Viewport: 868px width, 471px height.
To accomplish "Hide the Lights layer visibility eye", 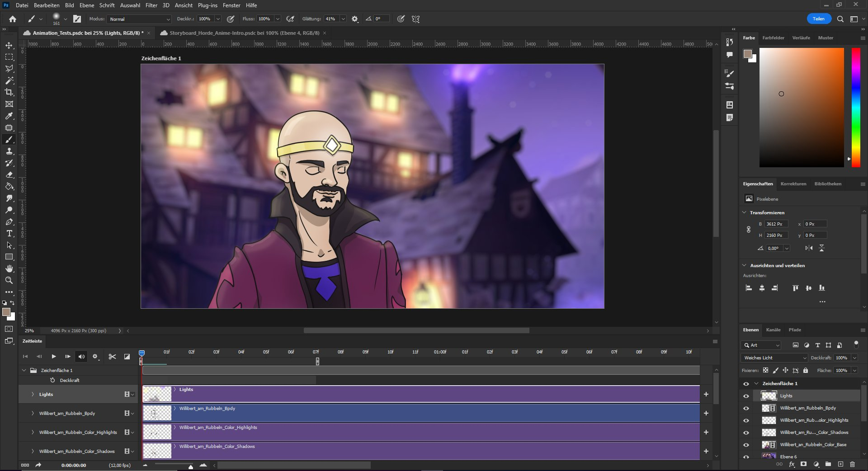I will click(x=746, y=396).
